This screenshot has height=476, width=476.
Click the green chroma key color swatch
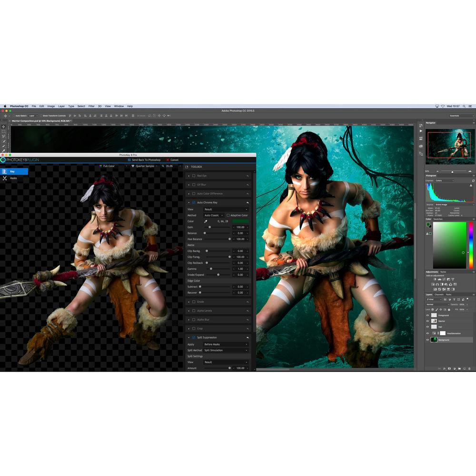click(241, 221)
